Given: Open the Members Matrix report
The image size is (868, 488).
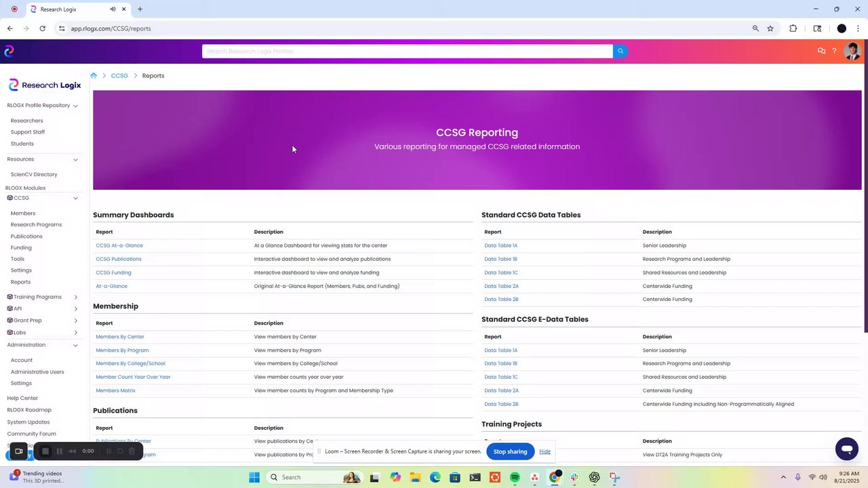Looking at the screenshot, I should 115,390.
